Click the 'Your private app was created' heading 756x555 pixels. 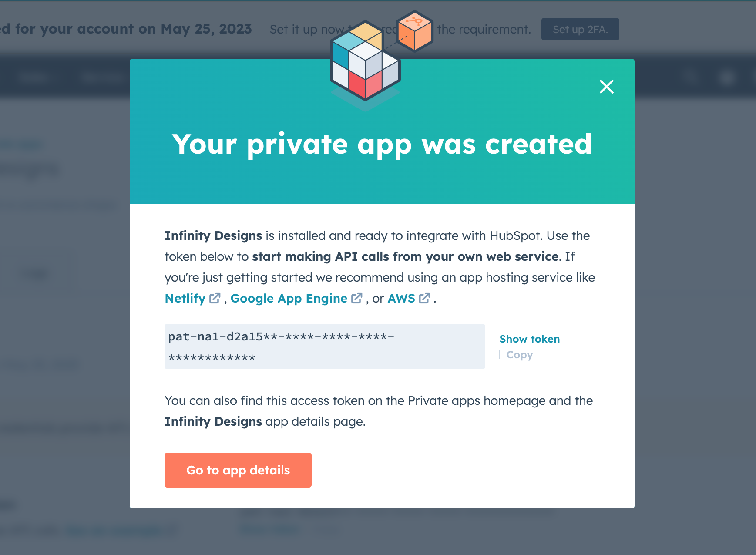pos(382,144)
